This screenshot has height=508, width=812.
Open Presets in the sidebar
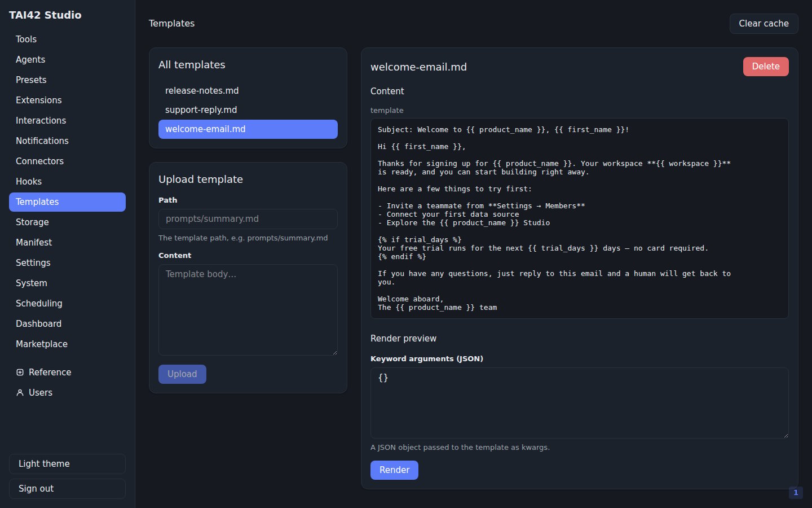click(67, 80)
